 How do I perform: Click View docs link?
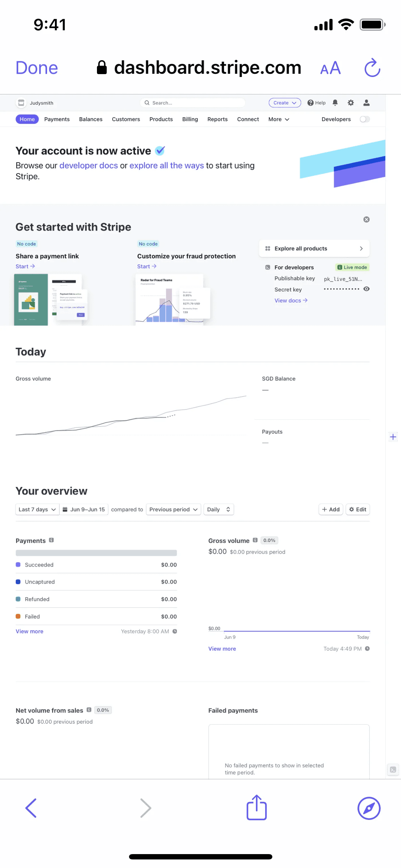pyautogui.click(x=291, y=301)
